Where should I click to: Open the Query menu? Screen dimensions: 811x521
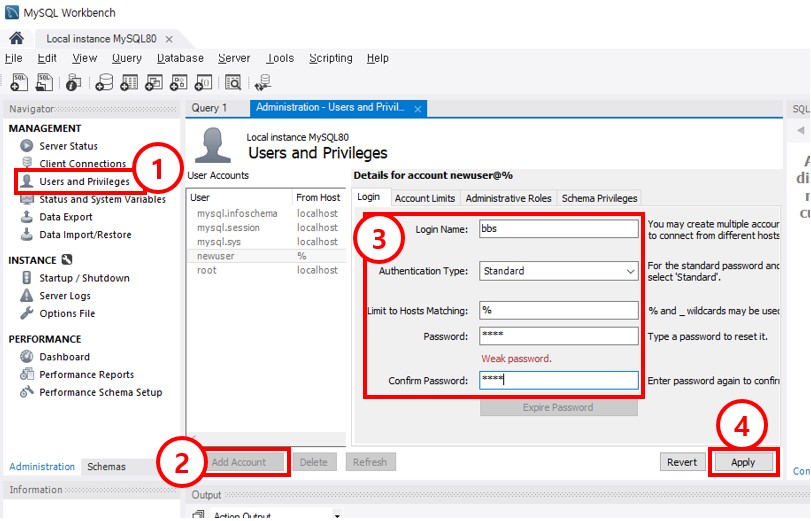click(127, 58)
